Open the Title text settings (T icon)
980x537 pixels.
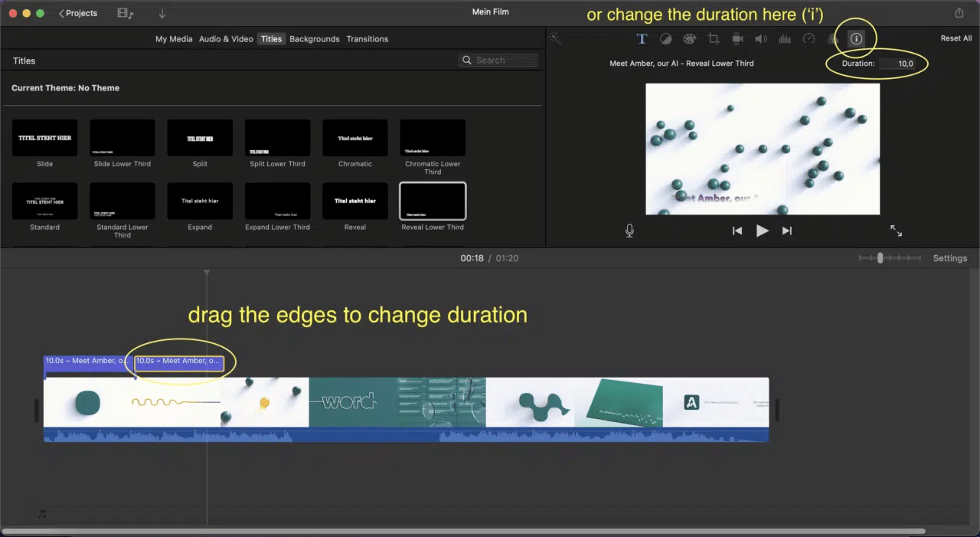tap(642, 39)
